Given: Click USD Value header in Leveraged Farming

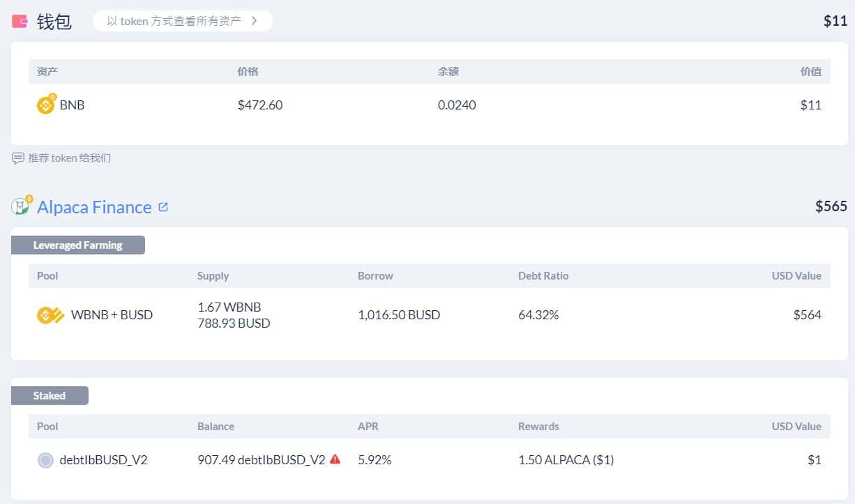Looking at the screenshot, I should pos(796,276).
